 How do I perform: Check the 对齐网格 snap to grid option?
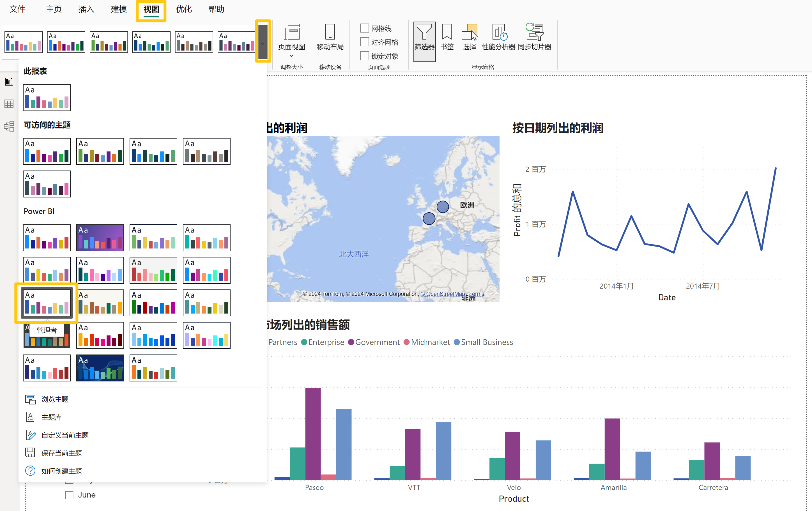tap(365, 42)
